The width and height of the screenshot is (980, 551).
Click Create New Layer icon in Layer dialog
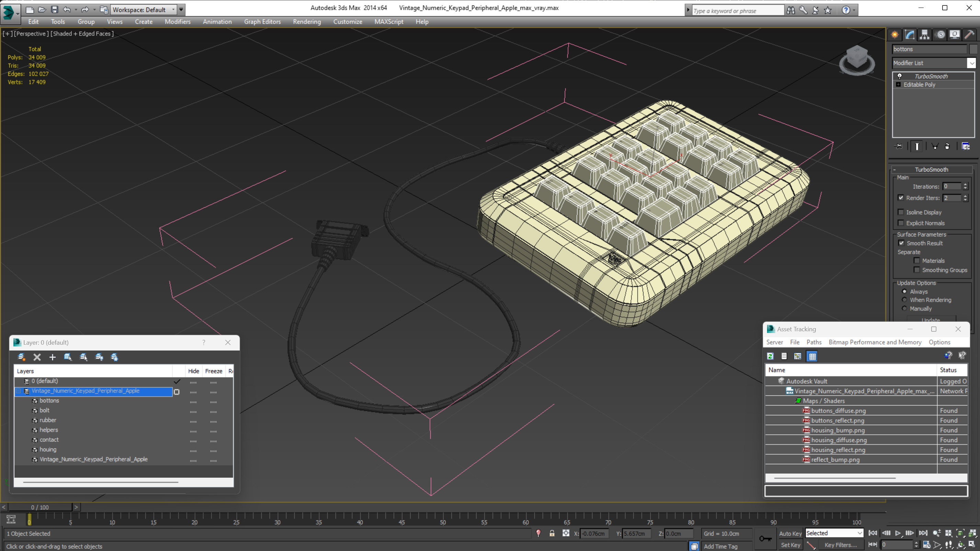(22, 357)
